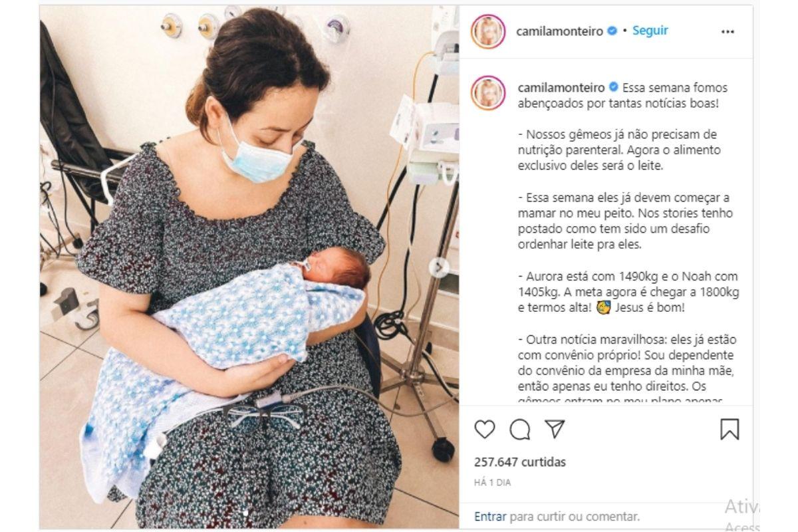Click carousel position dot under photo

pyautogui.click(x=246, y=513)
